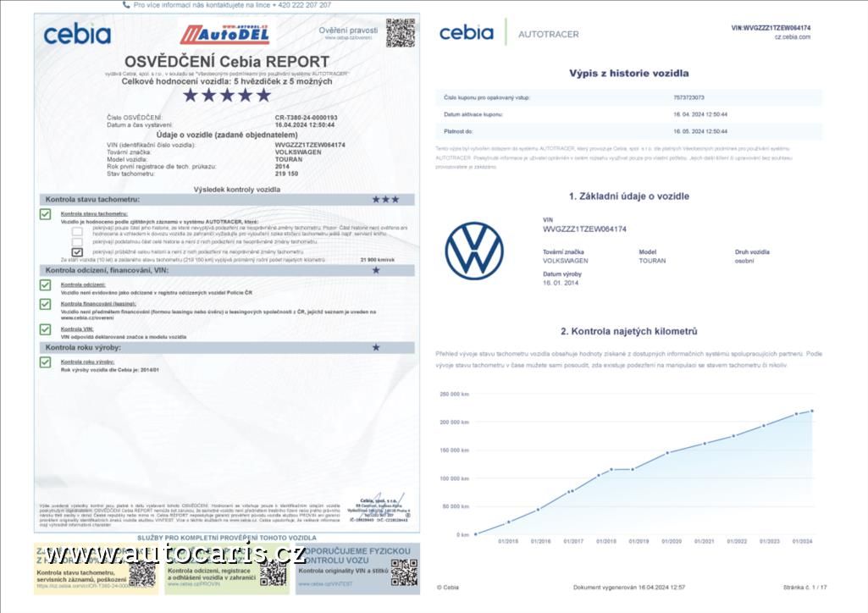The width and height of the screenshot is (868, 613).
Task: Open the www.cebia.cz/VINTEST link
Action: (325, 584)
